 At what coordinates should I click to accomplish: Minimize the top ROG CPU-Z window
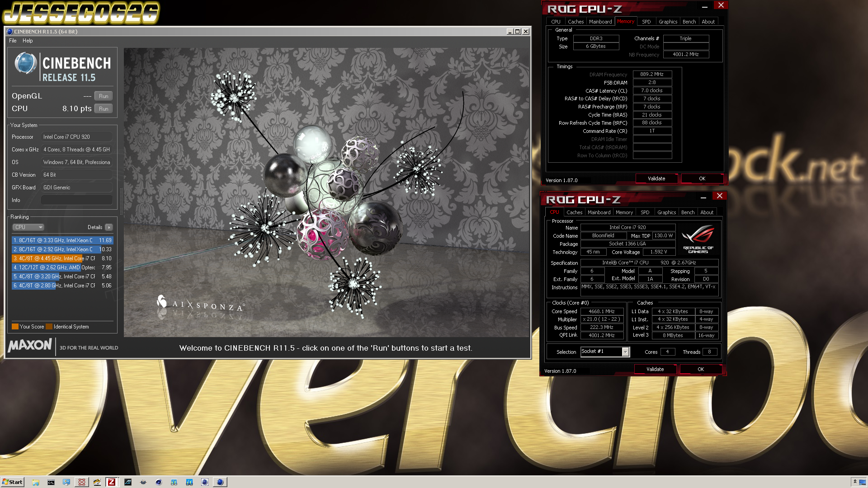(704, 6)
